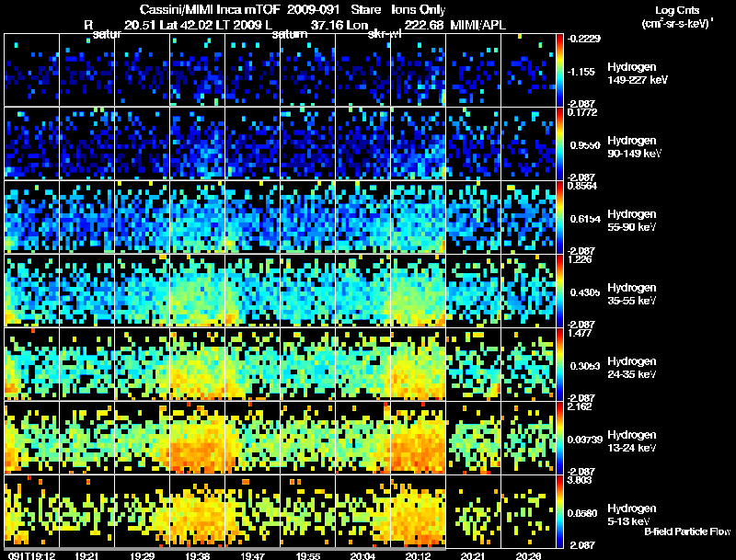Click the 'B-field Particle Flow' caption
The image size is (736, 560).
687,531
